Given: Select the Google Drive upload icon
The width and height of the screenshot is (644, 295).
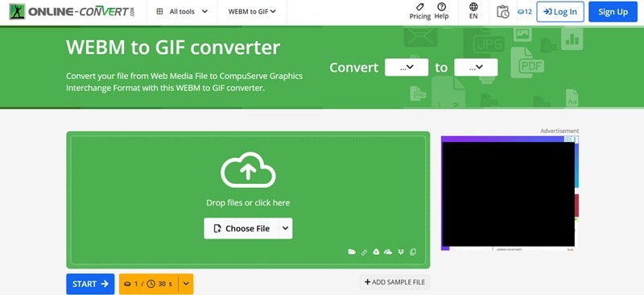Looking at the screenshot, I should pyautogui.click(x=376, y=251).
